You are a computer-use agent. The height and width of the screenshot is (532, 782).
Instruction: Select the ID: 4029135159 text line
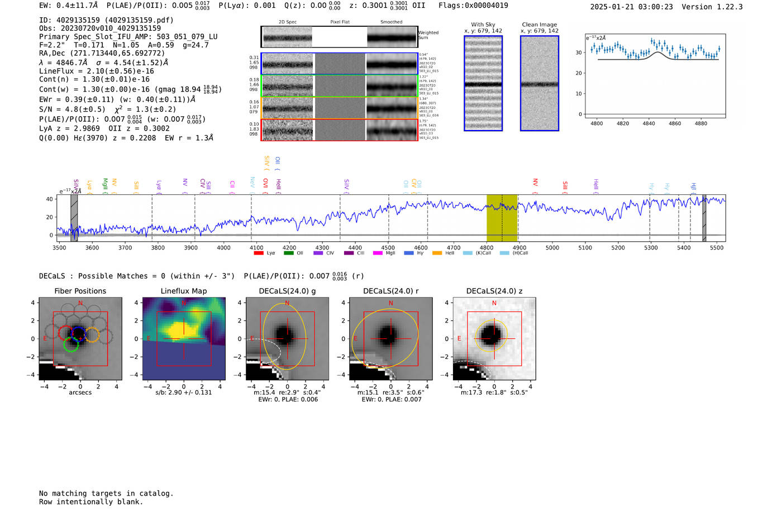[x=106, y=20]
